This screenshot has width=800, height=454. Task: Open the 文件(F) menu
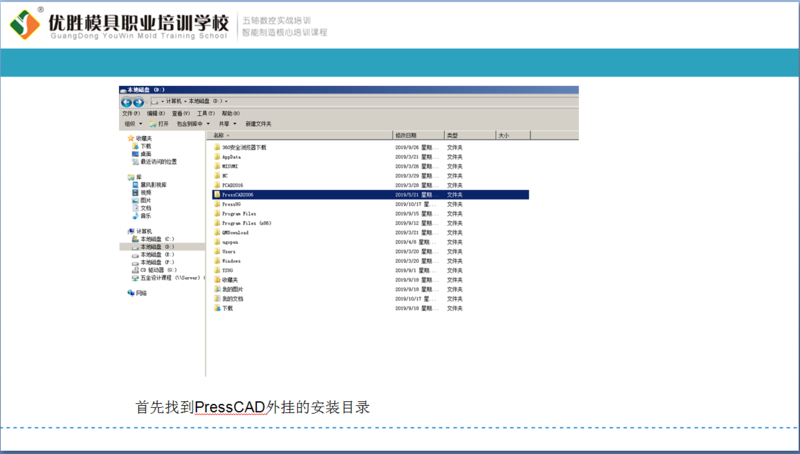[131, 113]
